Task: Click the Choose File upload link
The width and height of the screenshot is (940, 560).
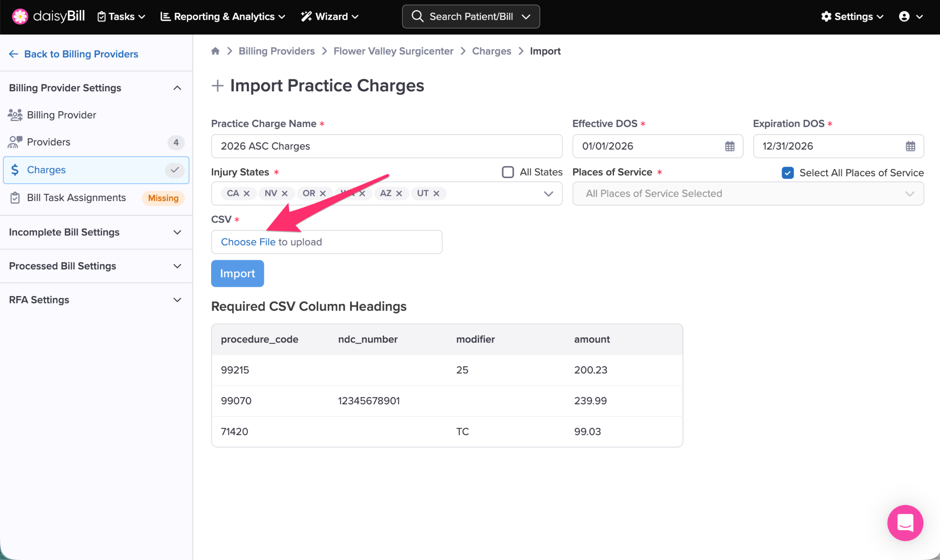Action: click(248, 242)
